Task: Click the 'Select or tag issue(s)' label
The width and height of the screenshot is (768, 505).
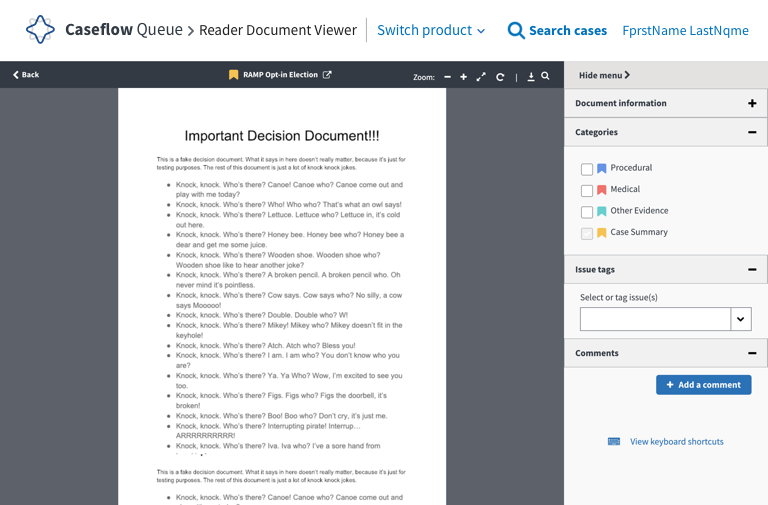Action: pyautogui.click(x=619, y=297)
